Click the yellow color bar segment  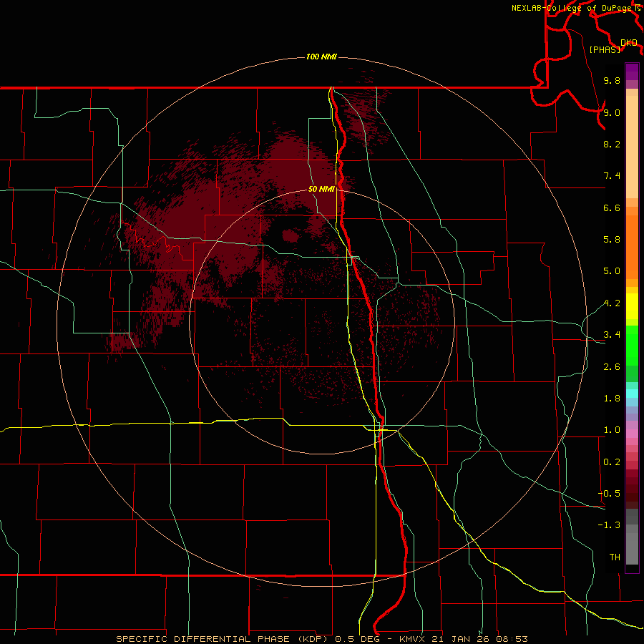pyautogui.click(x=632, y=306)
